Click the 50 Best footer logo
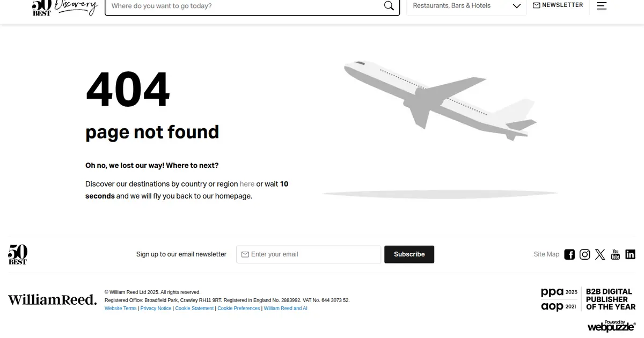This screenshot has height=338, width=644. (x=18, y=254)
